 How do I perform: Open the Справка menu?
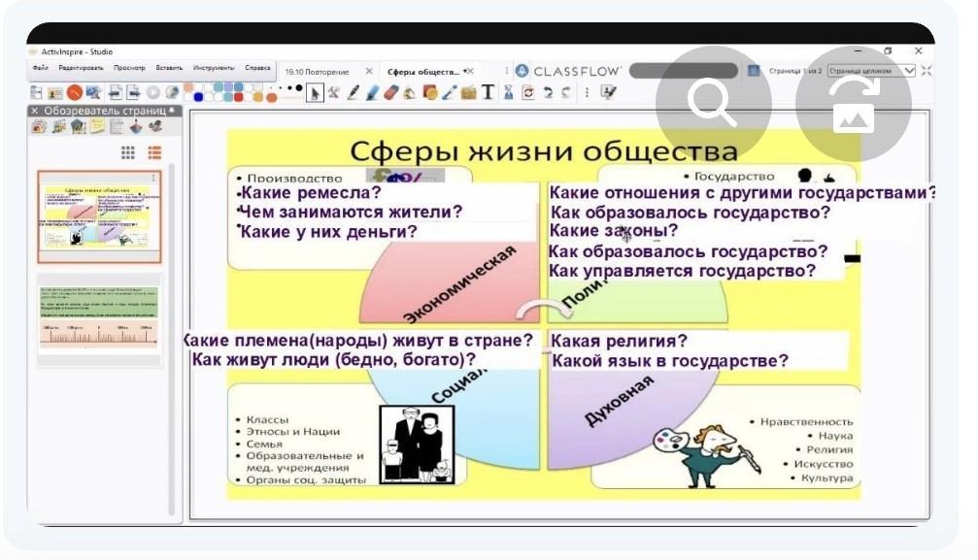pos(257,67)
